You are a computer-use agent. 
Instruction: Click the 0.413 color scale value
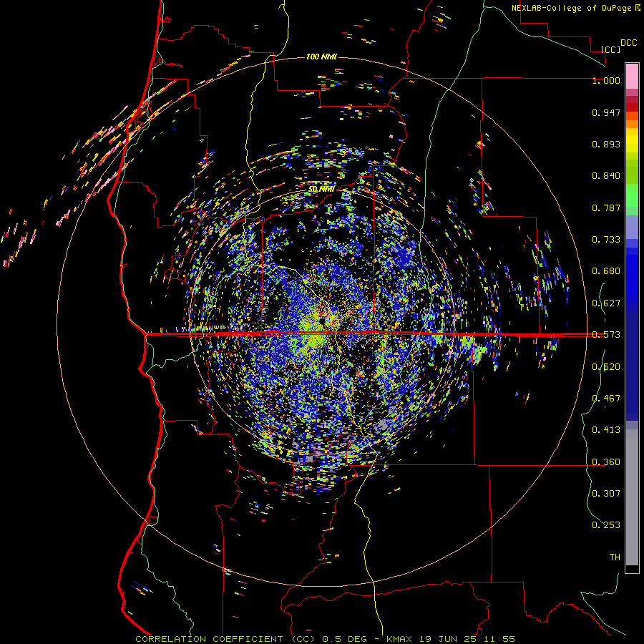point(606,430)
